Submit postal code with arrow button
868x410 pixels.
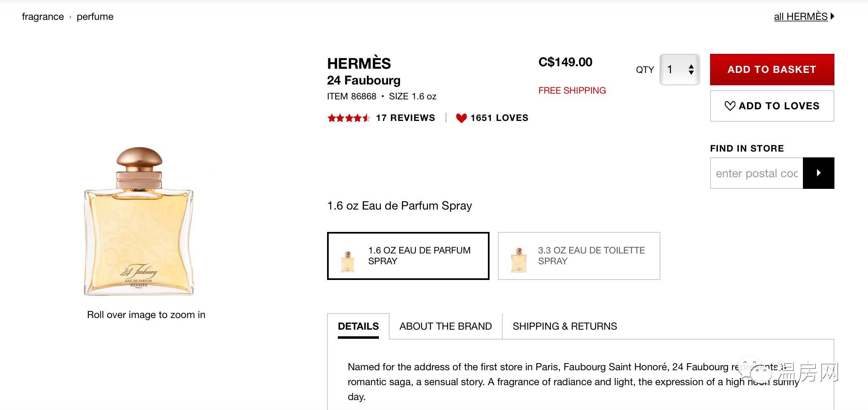(x=818, y=173)
